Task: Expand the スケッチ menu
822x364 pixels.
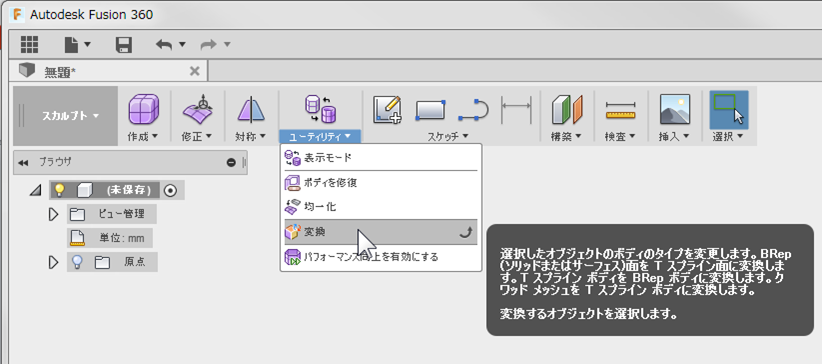Action: pyautogui.click(x=447, y=136)
